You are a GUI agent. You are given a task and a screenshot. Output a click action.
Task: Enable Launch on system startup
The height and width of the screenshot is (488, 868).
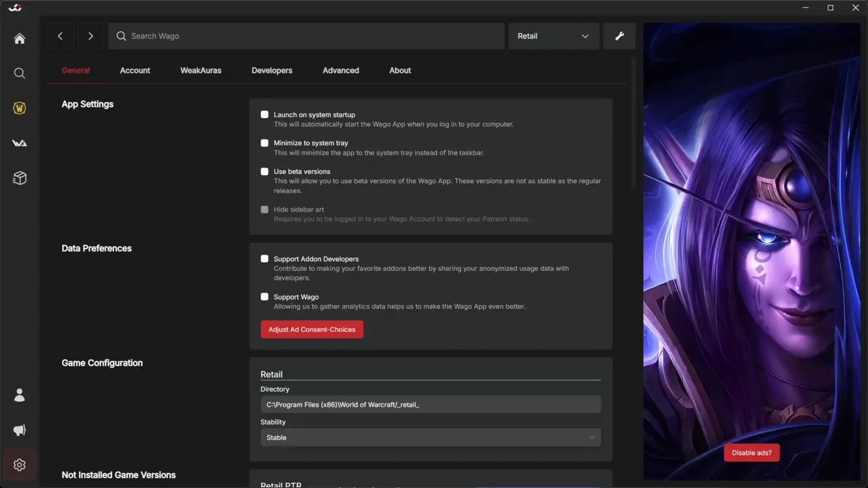point(264,114)
